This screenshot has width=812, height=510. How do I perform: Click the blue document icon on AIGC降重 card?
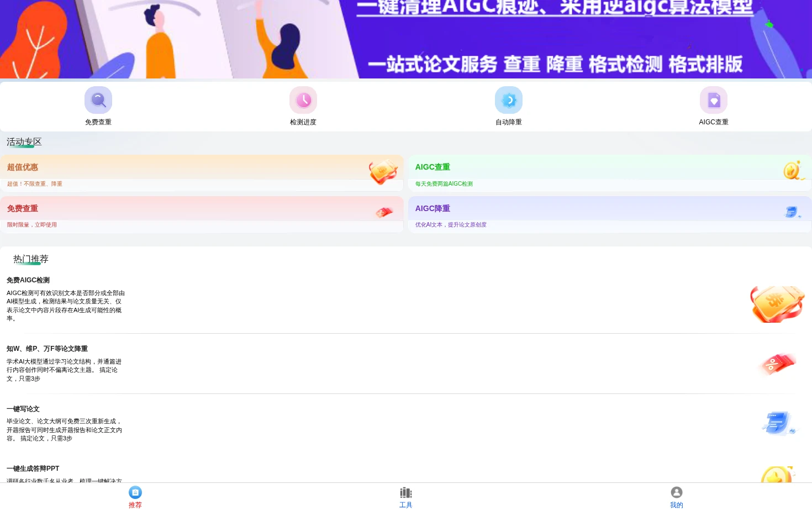click(793, 212)
